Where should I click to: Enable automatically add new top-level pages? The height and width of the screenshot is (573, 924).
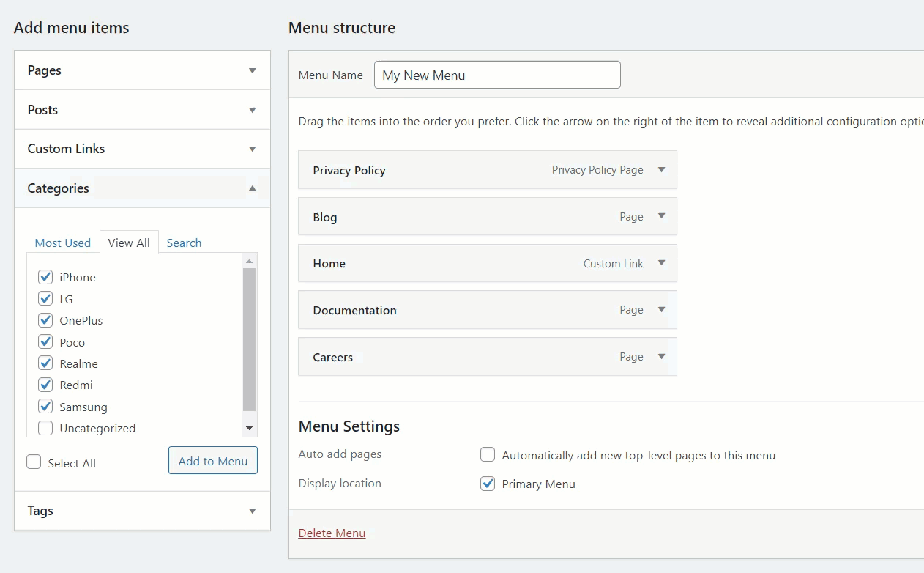coord(488,455)
